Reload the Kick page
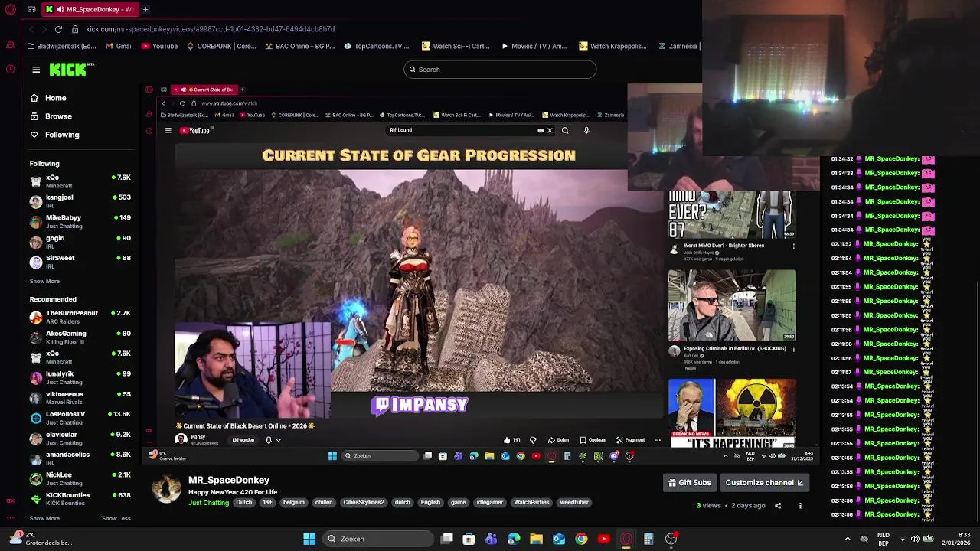This screenshot has height=551, width=980. 58,29
